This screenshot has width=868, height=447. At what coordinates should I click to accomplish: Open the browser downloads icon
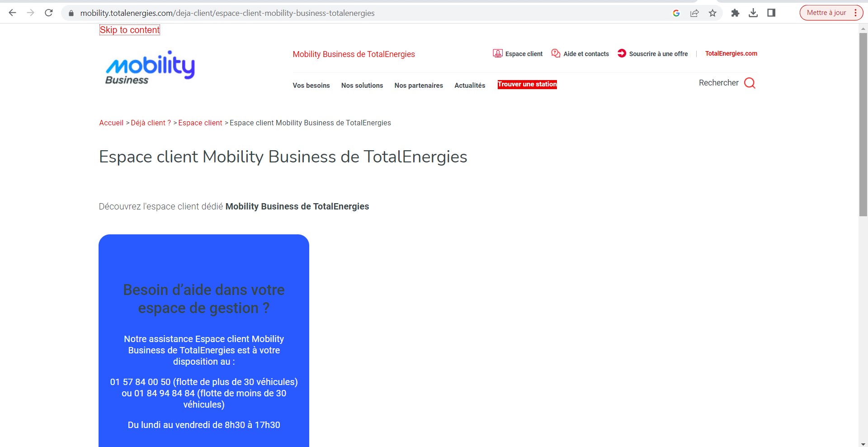[x=753, y=13]
